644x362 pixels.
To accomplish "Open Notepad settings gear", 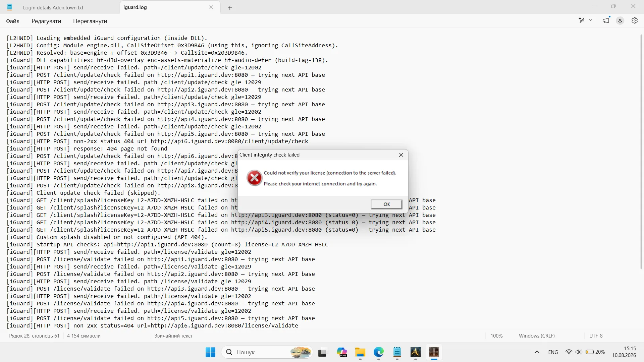I will tap(635, 21).
